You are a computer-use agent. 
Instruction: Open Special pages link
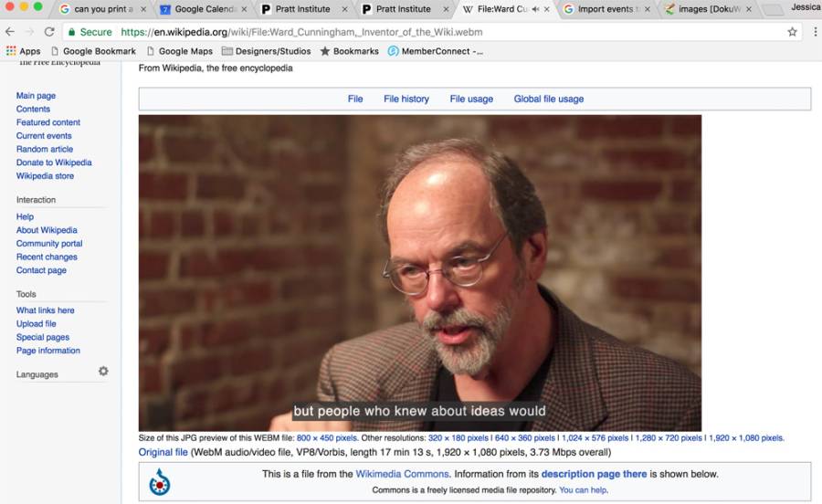tap(42, 337)
